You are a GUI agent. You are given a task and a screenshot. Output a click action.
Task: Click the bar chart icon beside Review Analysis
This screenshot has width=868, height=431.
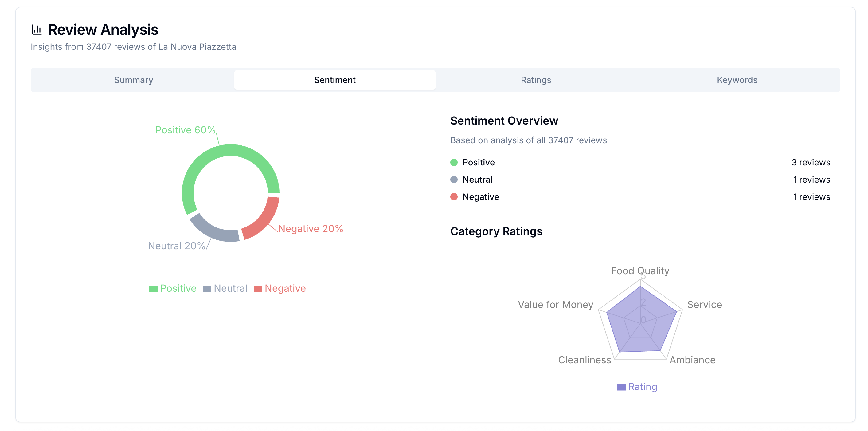[x=36, y=30]
